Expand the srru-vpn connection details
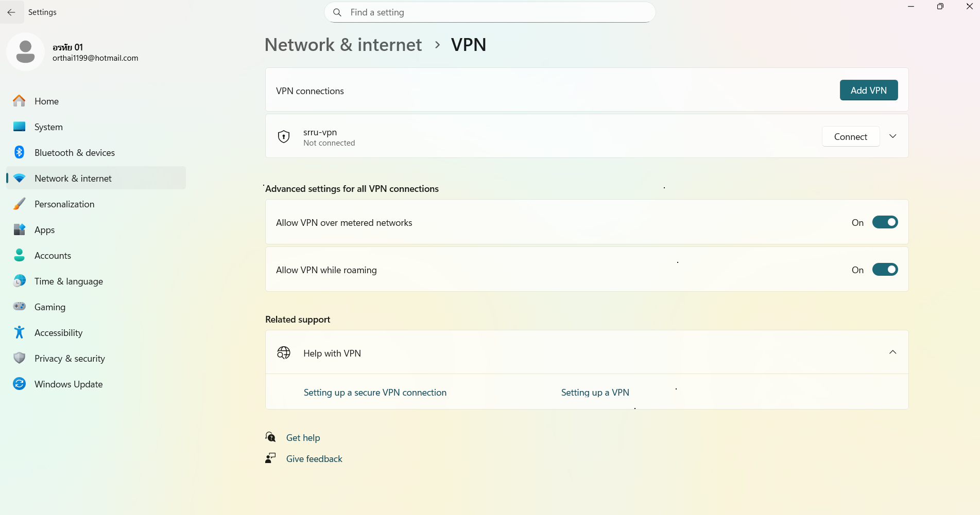 [893, 136]
